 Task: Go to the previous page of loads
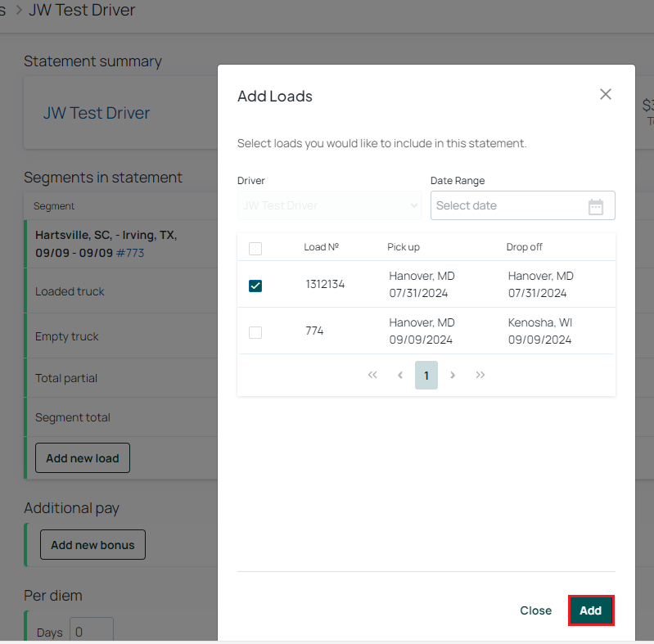point(400,375)
